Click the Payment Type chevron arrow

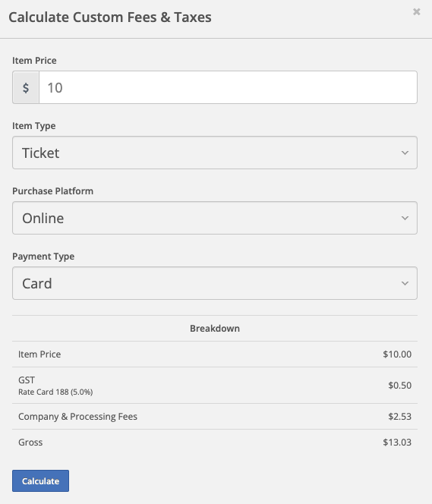coord(405,283)
